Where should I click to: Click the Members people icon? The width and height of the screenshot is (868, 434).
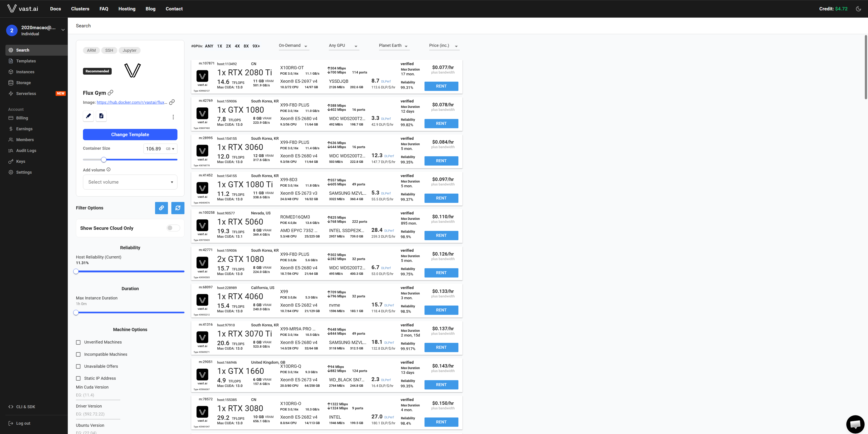click(x=11, y=140)
